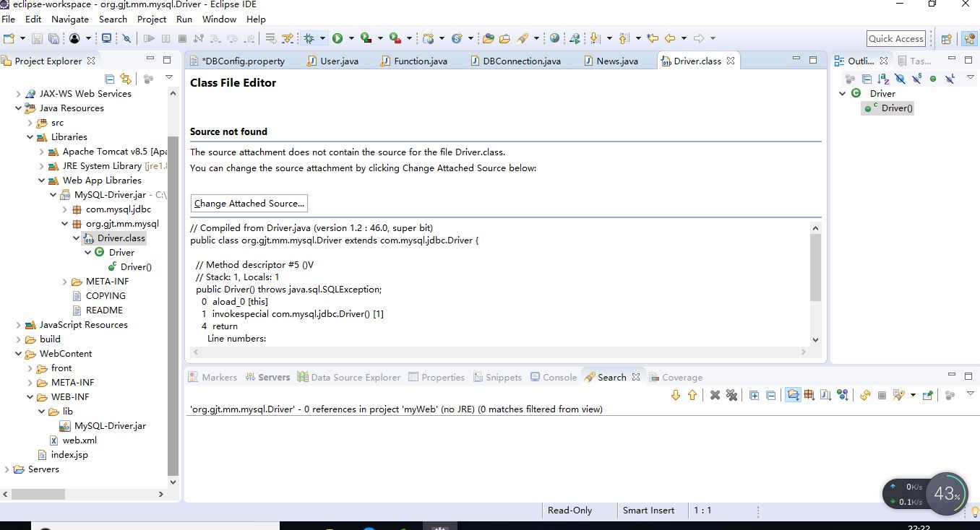Pin the Search view icon
The width and height of the screenshot is (980, 530).
pos(928,395)
